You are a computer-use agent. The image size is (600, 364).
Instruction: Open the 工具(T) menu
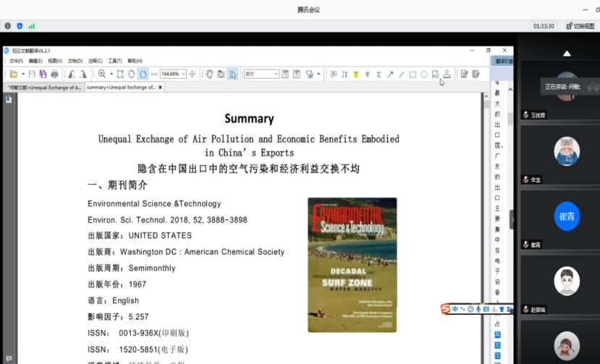point(115,61)
